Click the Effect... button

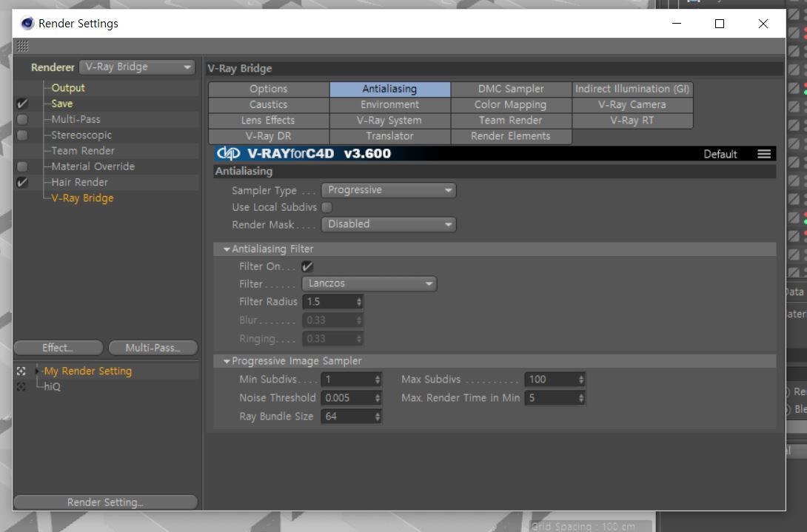pos(58,348)
